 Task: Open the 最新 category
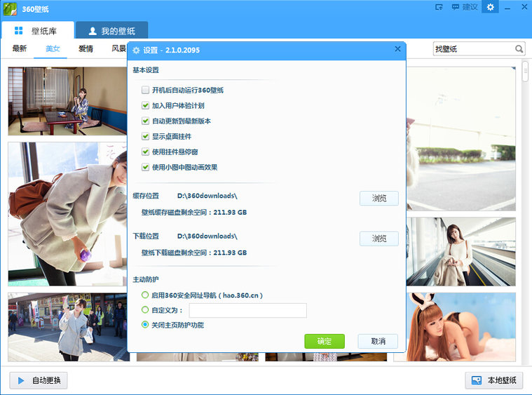click(20, 48)
